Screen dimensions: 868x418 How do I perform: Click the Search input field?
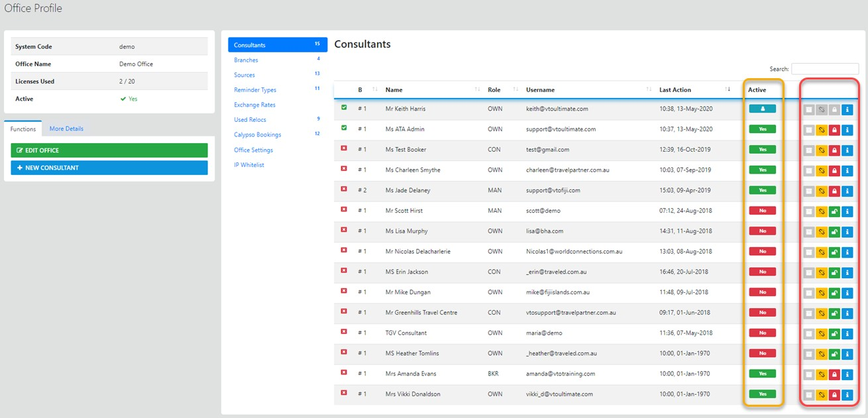pos(825,69)
